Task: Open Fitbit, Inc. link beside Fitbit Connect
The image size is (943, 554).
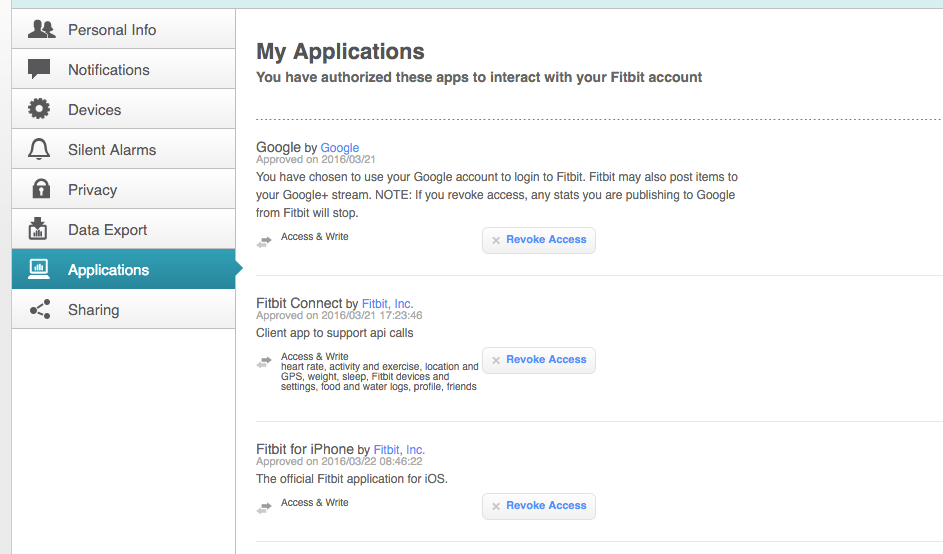Action: (x=387, y=303)
